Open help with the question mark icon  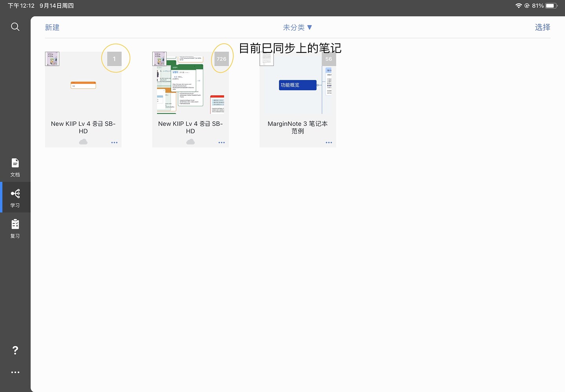point(15,350)
